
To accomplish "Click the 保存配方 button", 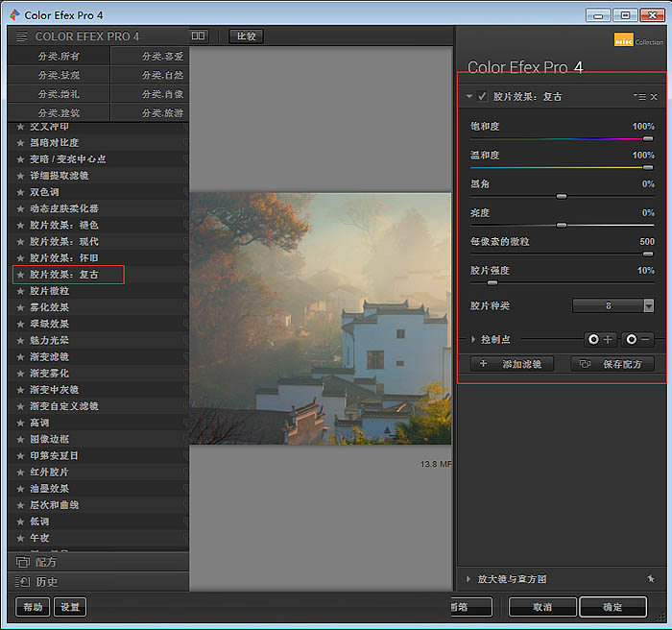I will click(x=612, y=364).
